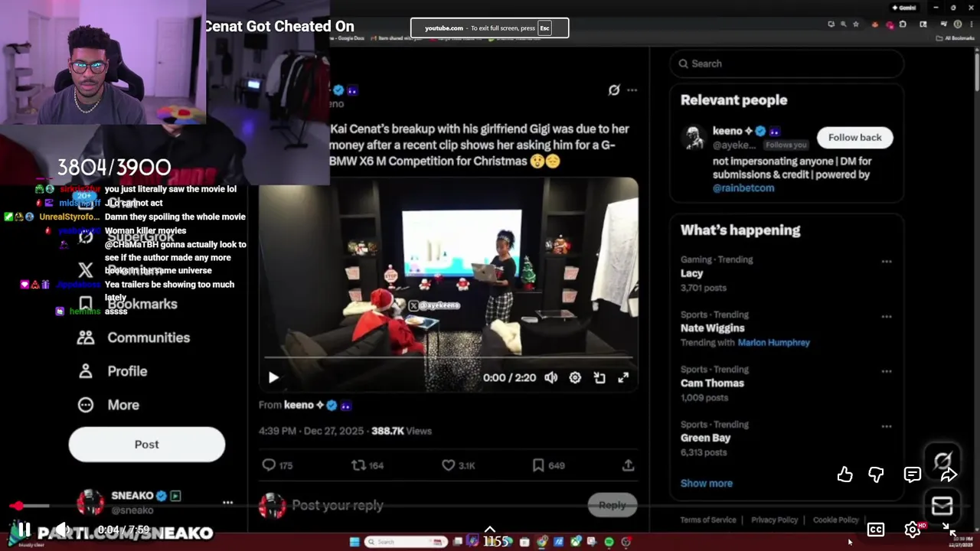Open Spotify from the taskbar
The image size is (980, 551).
point(609,542)
